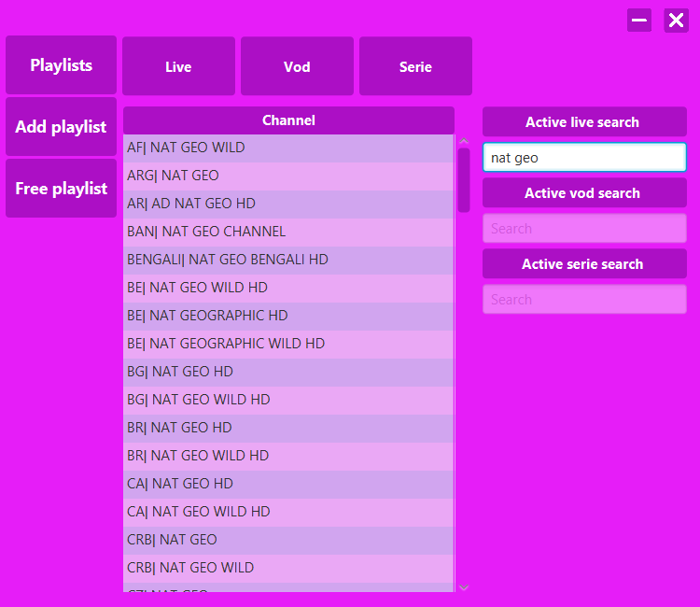Click the scroll up arrow of channel list
Viewport: 700px width, 607px height.
(x=464, y=141)
